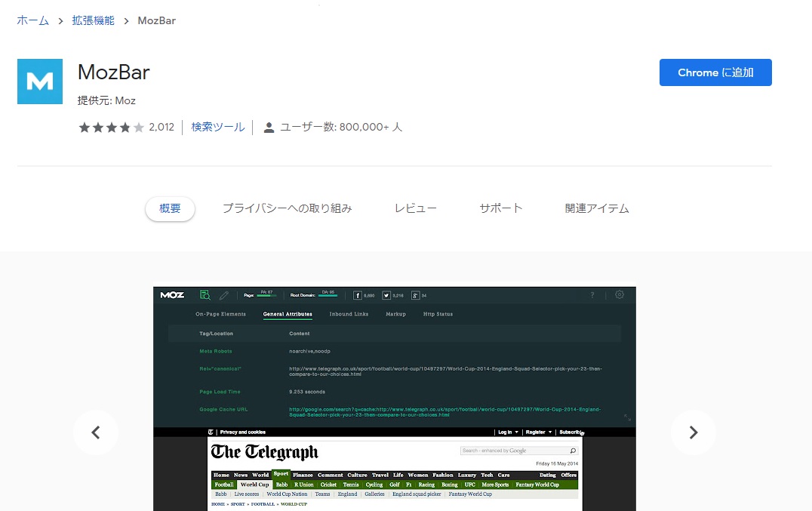The image size is (812, 511).
Task: Add MozBar with the Chrome に追加 button
Action: click(x=715, y=72)
